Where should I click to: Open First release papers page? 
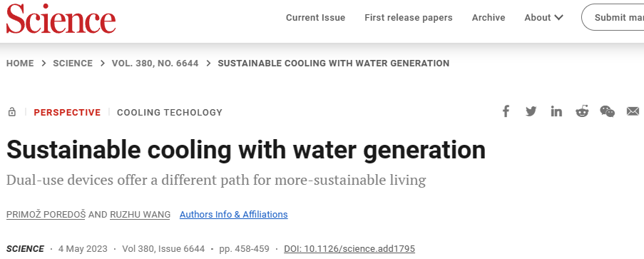point(408,18)
